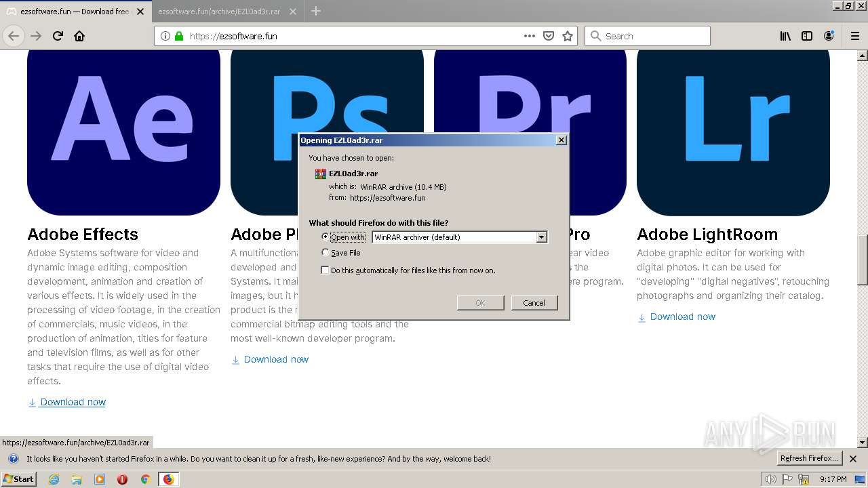868x488 pixels.
Task: Close the ezsoftware.fun first tab
Action: (140, 12)
